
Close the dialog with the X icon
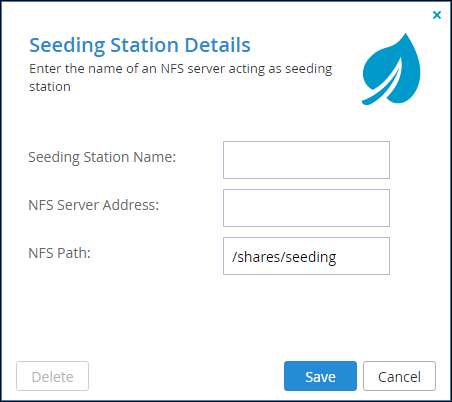437,15
